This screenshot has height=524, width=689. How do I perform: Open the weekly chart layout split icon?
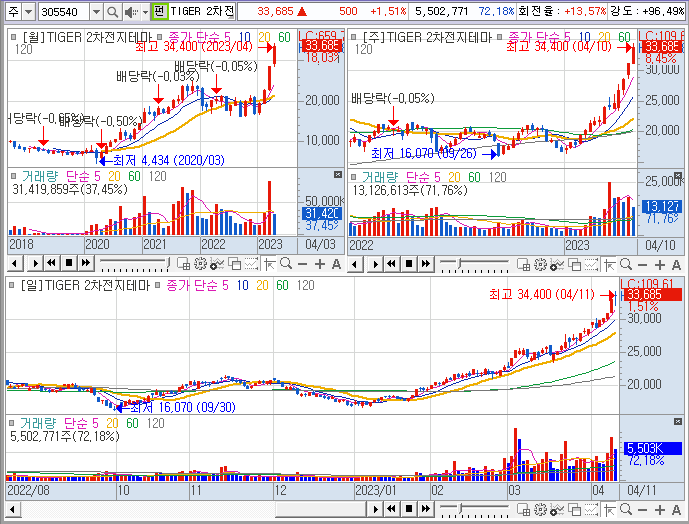point(523,264)
